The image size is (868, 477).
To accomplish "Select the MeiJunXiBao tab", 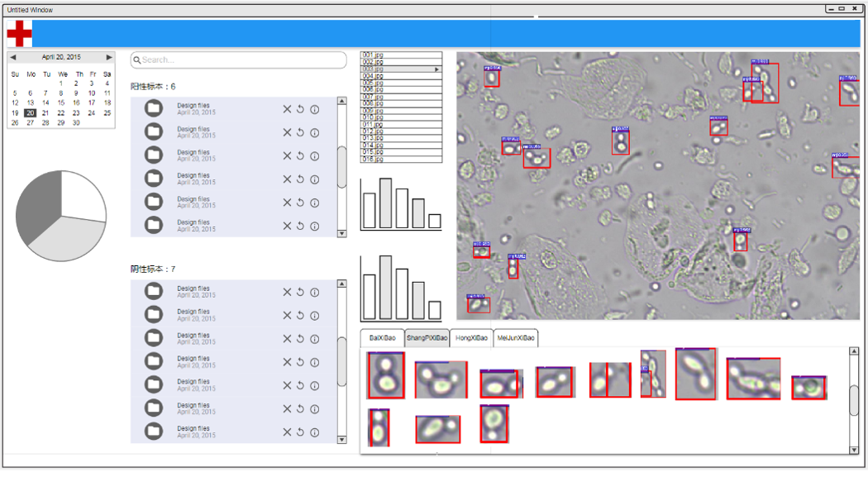I will 516,338.
